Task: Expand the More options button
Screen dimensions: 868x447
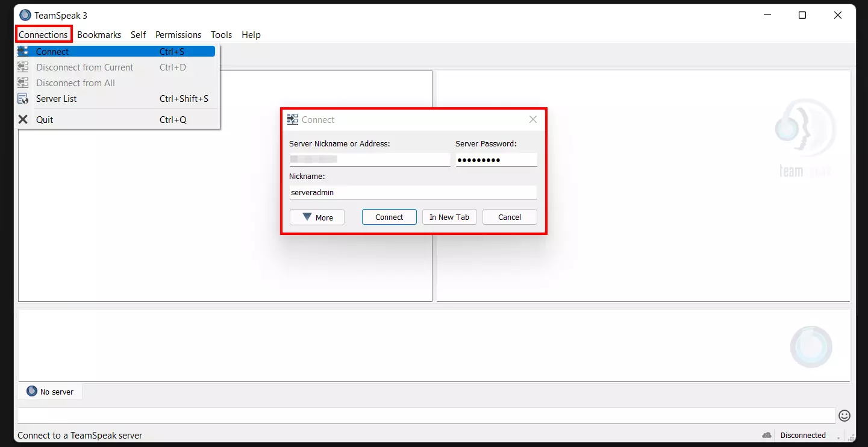Action: pos(317,217)
